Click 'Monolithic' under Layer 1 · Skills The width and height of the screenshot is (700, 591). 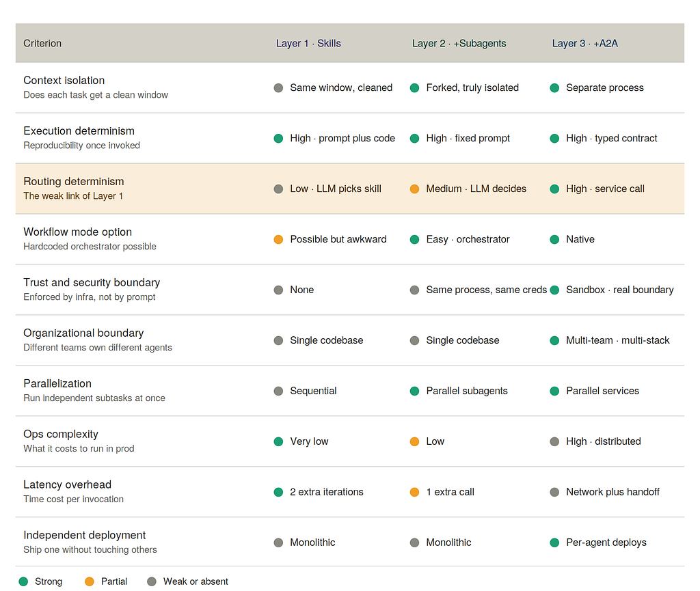pos(312,542)
